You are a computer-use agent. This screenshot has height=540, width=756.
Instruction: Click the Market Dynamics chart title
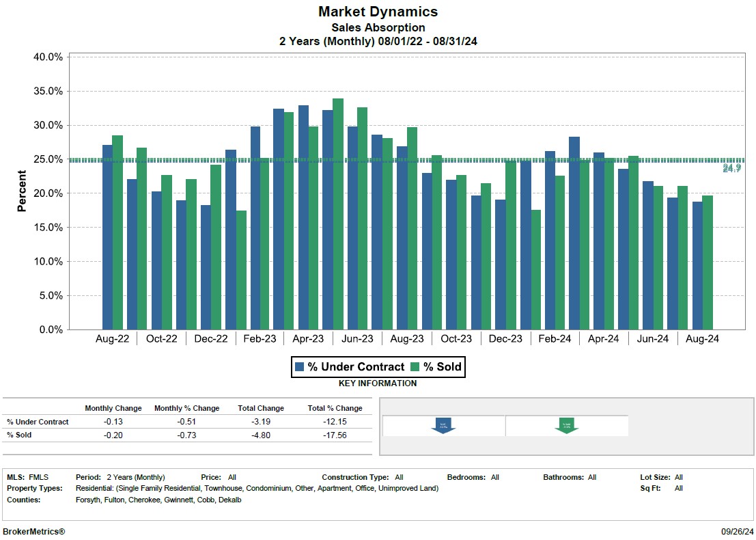(378, 12)
